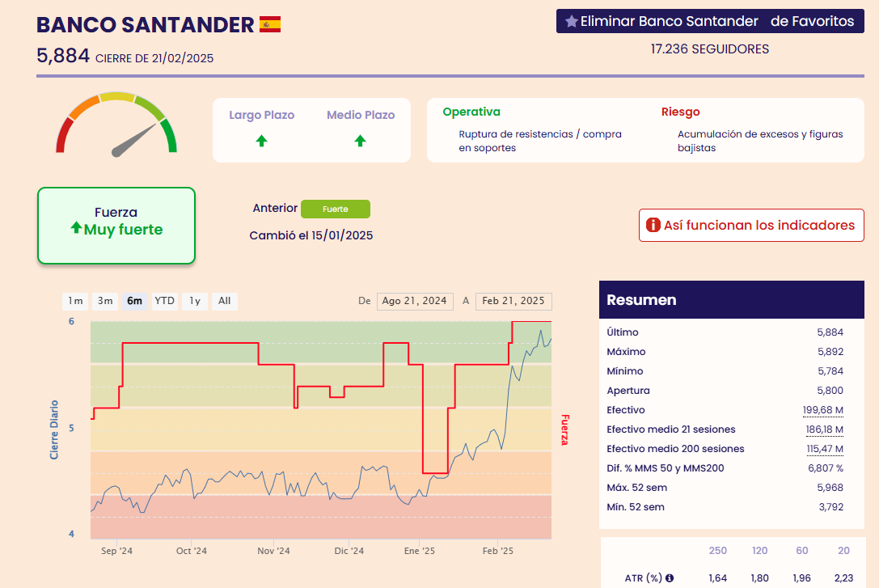Click the ATR 20 column header

843,551
